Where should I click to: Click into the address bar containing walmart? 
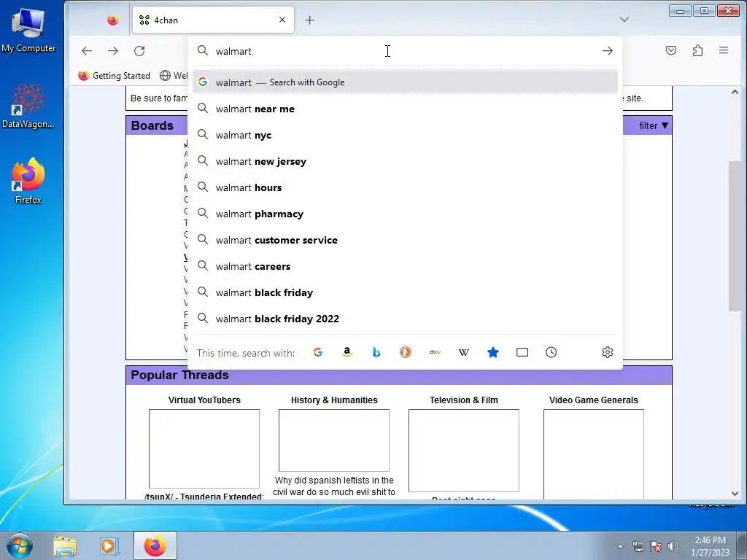click(405, 51)
